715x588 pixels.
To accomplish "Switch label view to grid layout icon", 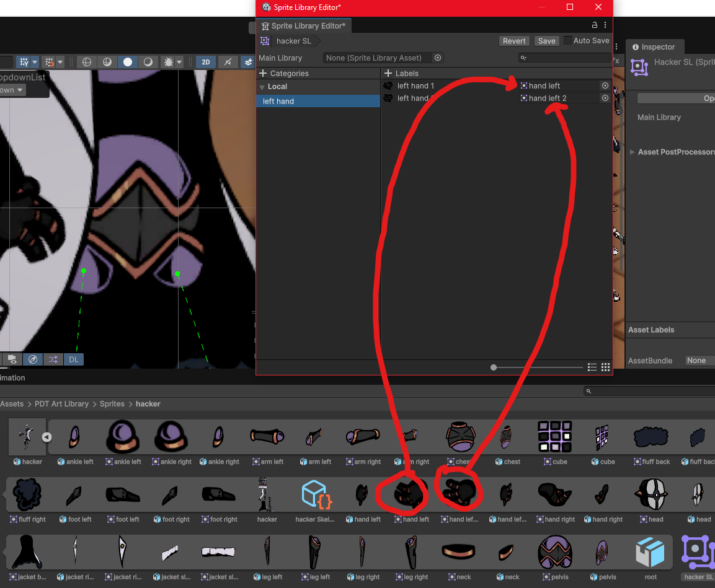I will pyautogui.click(x=605, y=367).
